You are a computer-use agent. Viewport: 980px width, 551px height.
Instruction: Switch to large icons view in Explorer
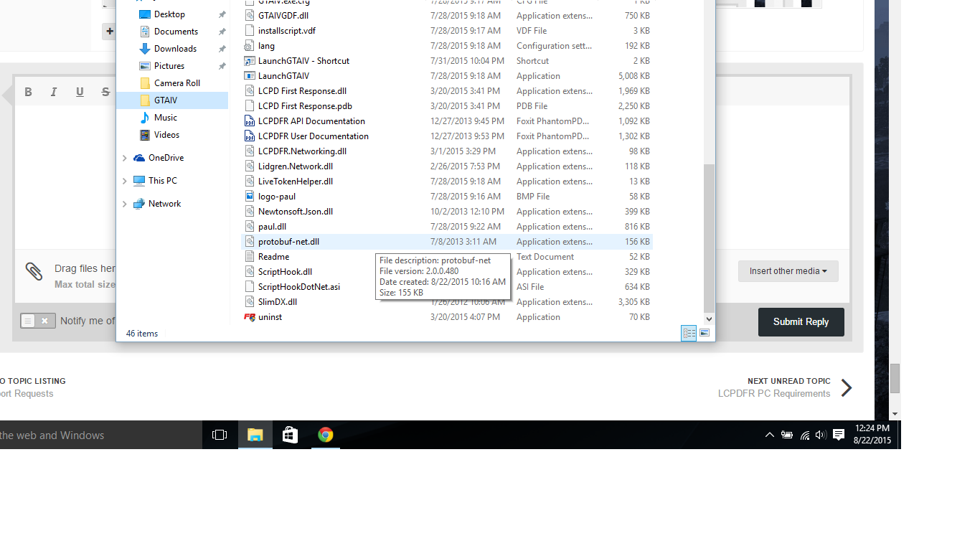[705, 333]
